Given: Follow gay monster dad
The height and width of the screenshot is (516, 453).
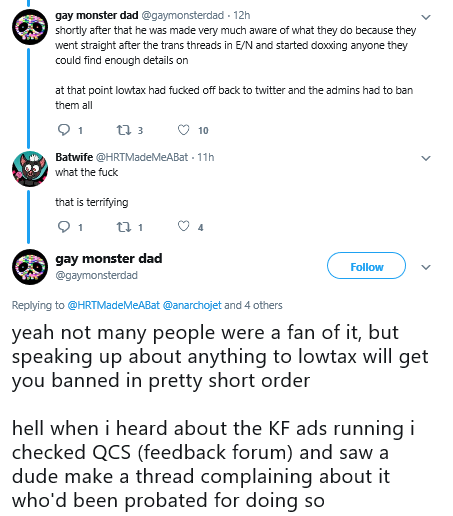Looking at the screenshot, I should click(366, 266).
